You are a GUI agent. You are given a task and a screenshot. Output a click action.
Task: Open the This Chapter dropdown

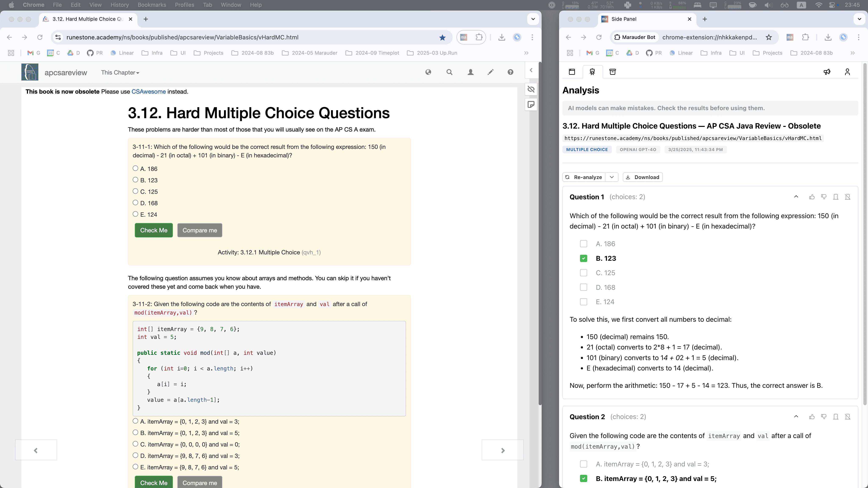point(120,73)
